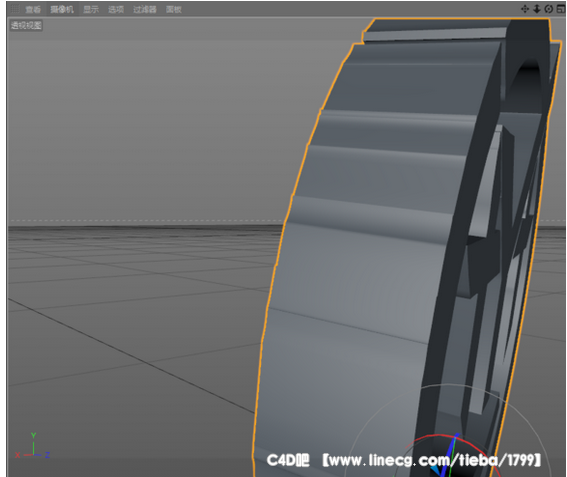Open the 面板 menu
567x477 pixels.
tap(174, 9)
